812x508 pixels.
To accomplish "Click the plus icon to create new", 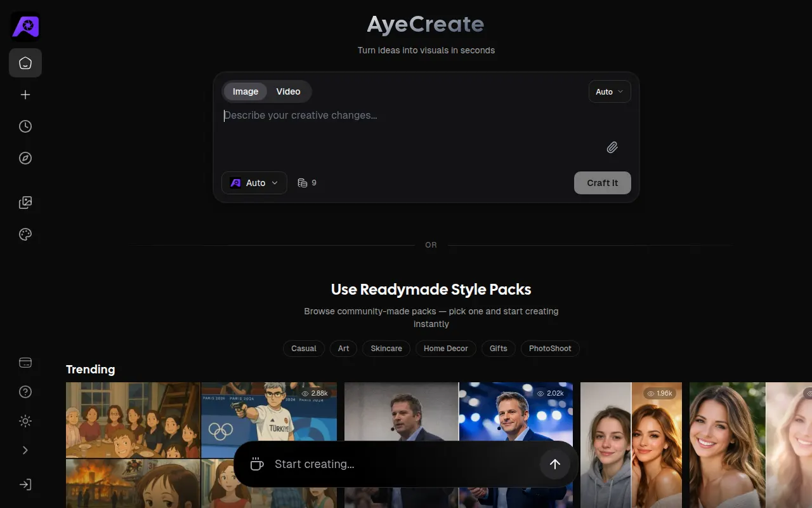I will coord(25,95).
